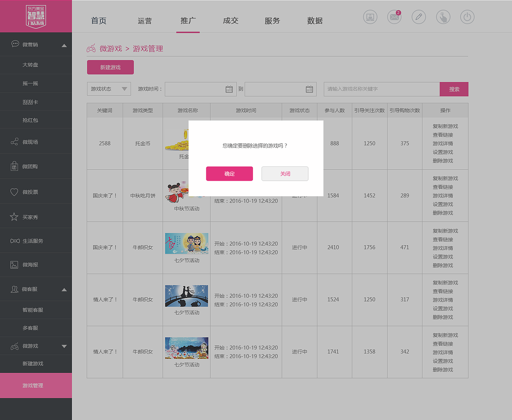Open 抢红包 in the sidebar
The image size is (512, 420).
(x=30, y=120)
